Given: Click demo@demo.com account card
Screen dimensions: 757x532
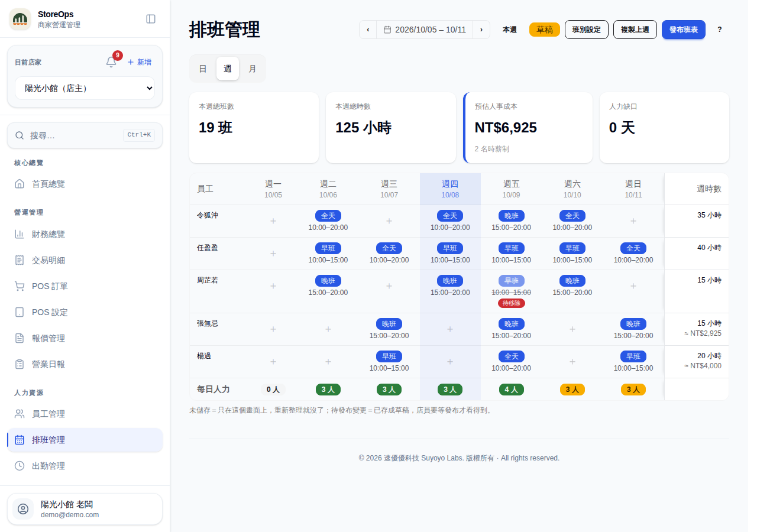Looking at the screenshot, I should tap(85, 509).
